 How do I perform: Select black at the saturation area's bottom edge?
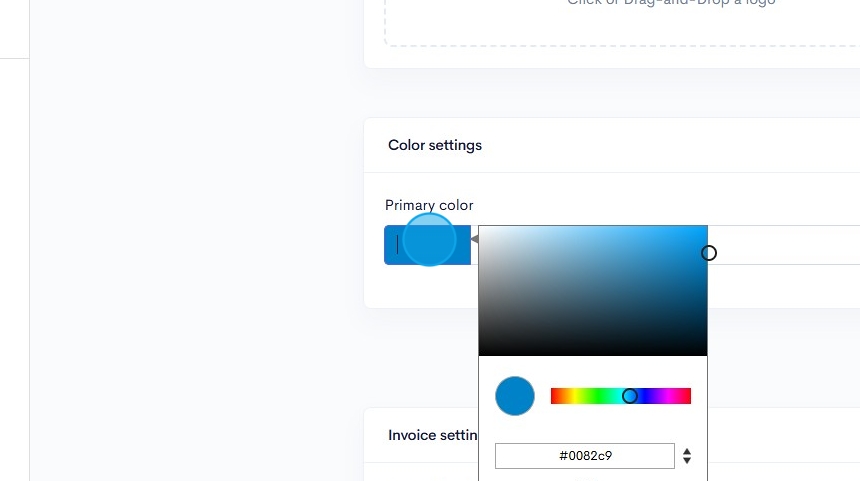click(592, 354)
